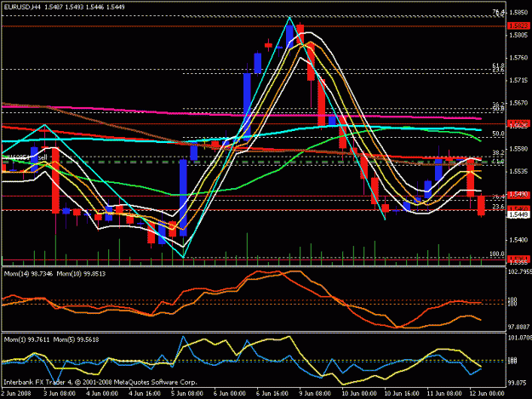Pick the red 1.5490 price level tag
The height and width of the screenshot is (399, 532).
tap(518, 195)
